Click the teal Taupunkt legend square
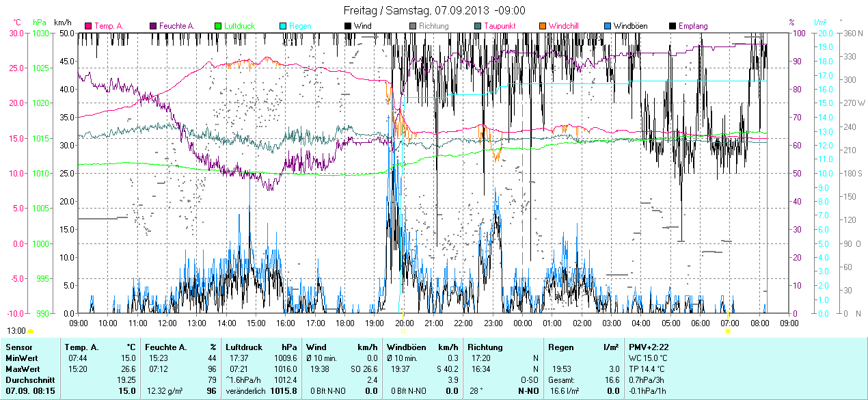868x400 pixels. coord(478,26)
